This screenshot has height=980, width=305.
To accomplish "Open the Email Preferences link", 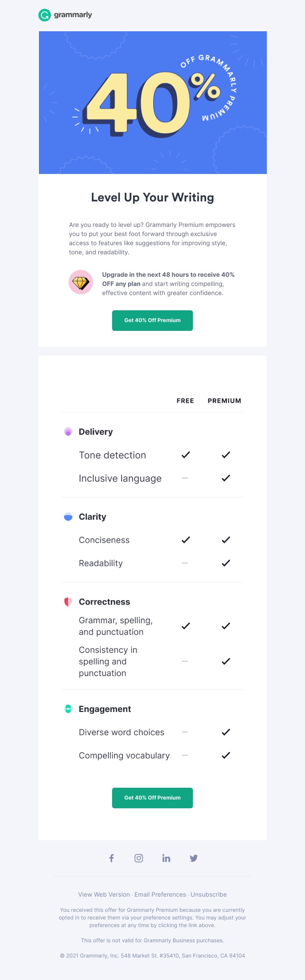I will [160, 895].
